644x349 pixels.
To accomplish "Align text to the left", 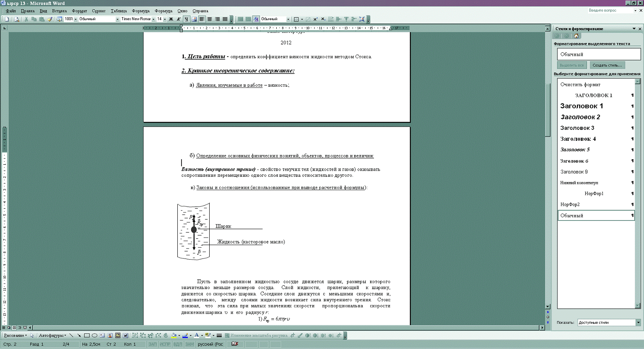I will [202, 19].
